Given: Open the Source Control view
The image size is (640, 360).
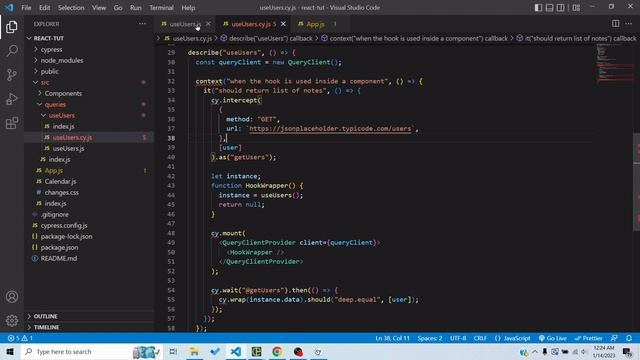Looking at the screenshot, I should point(12,75).
